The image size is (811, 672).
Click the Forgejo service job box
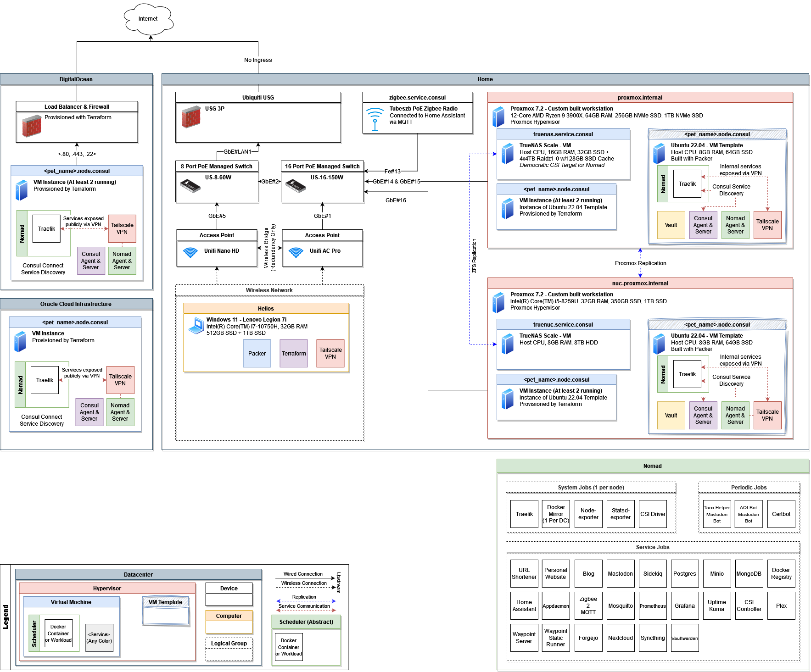tap(588, 638)
